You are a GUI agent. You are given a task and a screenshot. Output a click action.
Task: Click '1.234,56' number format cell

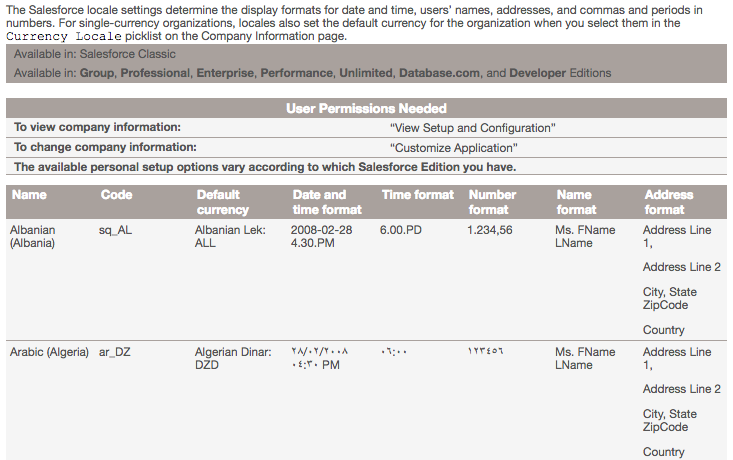click(x=489, y=230)
